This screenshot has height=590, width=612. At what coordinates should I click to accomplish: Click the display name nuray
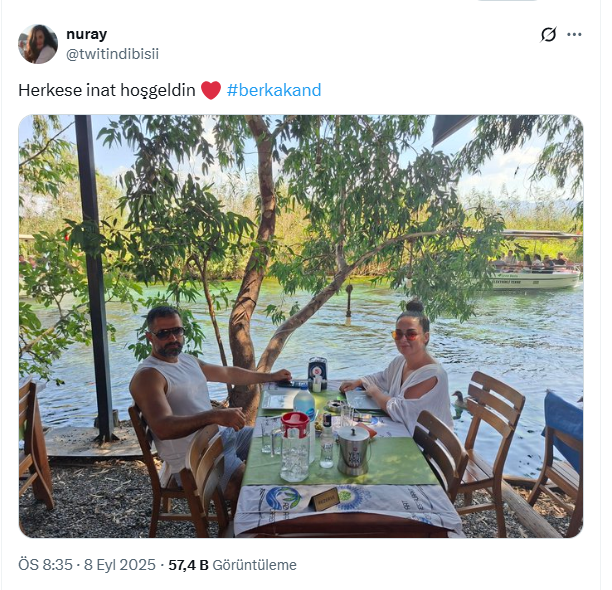tap(86, 34)
